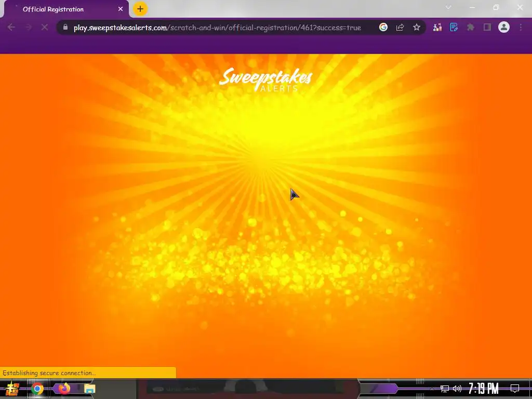Open network status tray icon
The height and width of the screenshot is (399, 532).
445,389
